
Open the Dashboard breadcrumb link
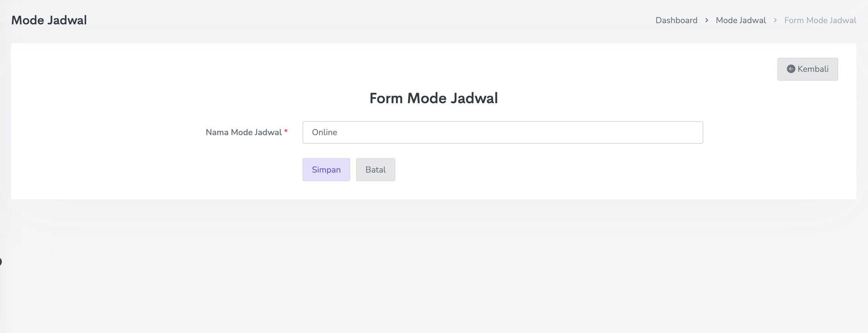tap(676, 20)
